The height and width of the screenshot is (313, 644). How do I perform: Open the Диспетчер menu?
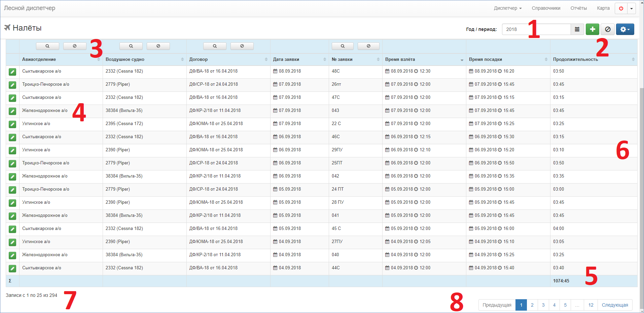(508, 8)
